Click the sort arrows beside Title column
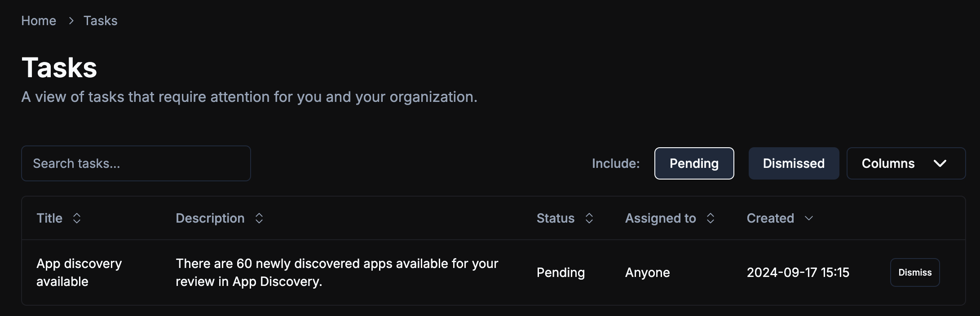980x316 pixels. (77, 218)
